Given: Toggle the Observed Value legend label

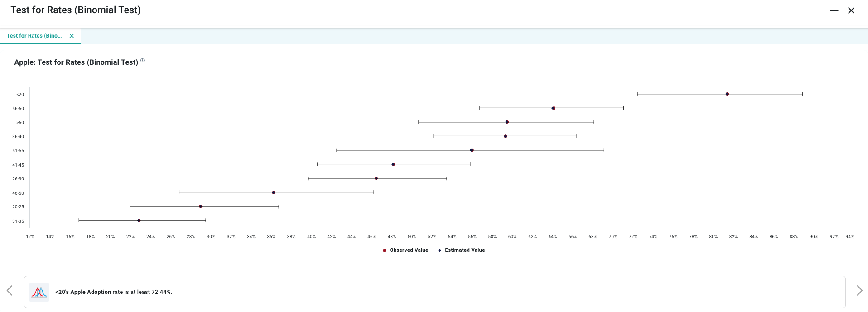Looking at the screenshot, I should (409, 250).
